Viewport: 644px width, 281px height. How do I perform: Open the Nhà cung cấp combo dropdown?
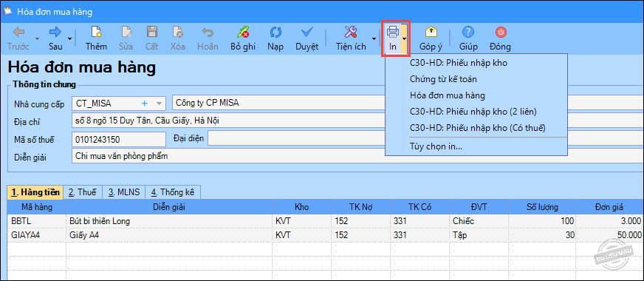point(160,104)
